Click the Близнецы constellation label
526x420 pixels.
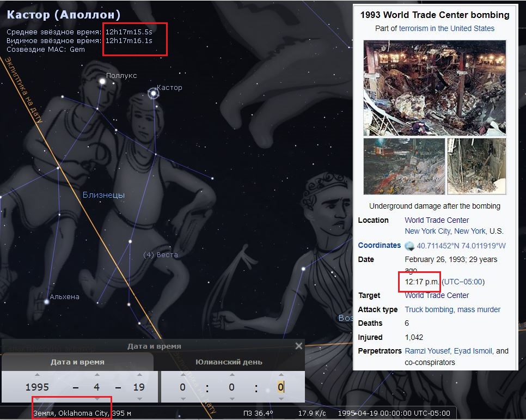(x=103, y=194)
